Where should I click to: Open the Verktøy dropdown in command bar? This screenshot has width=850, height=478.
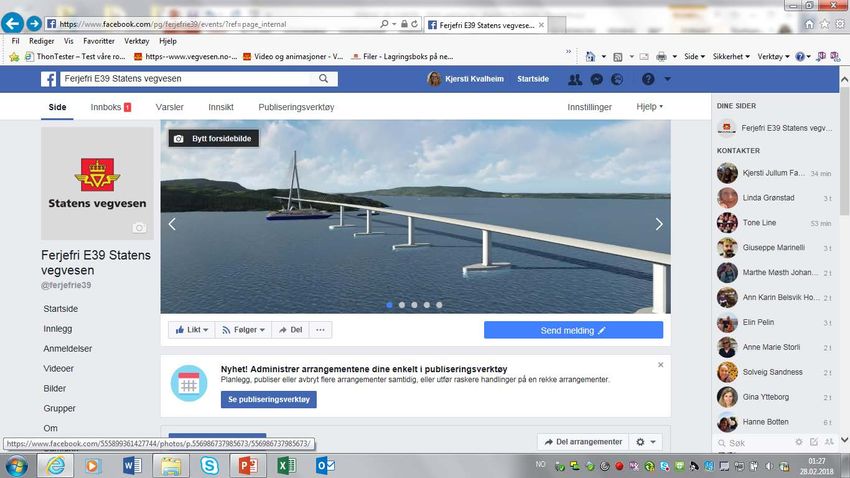[x=774, y=56]
